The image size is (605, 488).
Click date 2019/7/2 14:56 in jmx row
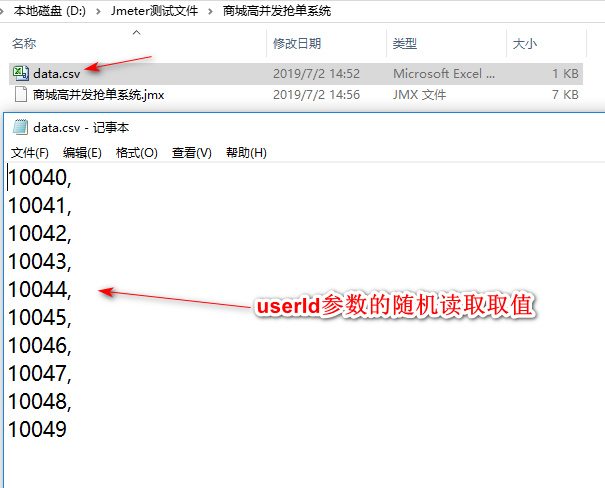point(316,95)
